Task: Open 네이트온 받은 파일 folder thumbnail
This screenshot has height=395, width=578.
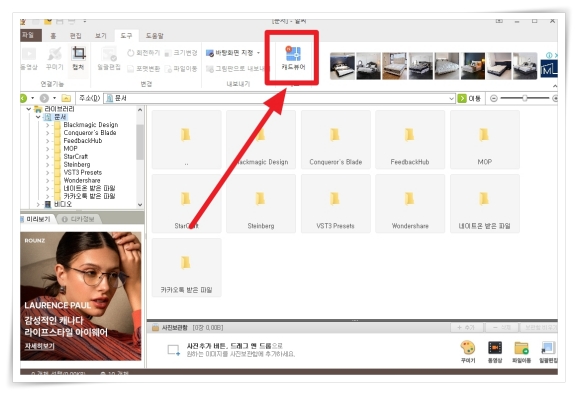Action: tap(485, 204)
